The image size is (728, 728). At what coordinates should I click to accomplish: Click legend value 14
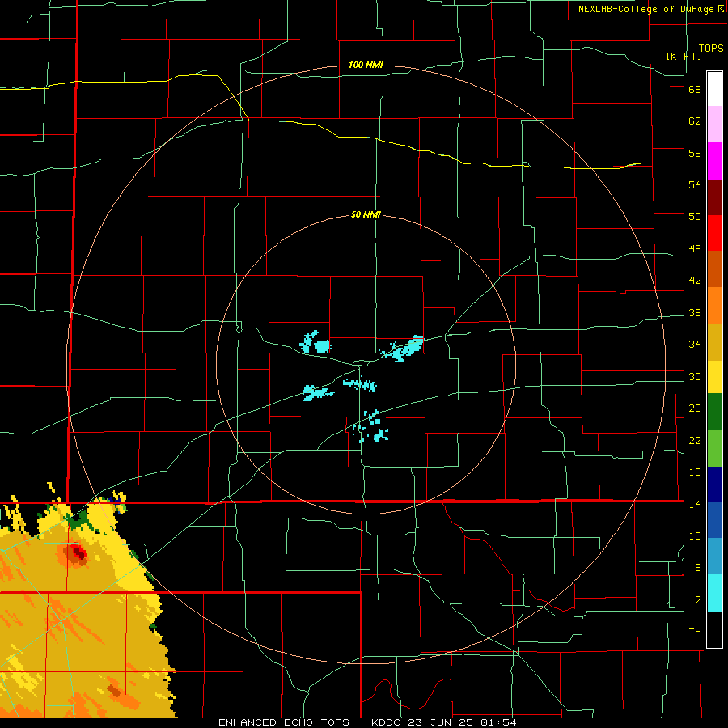pyautogui.click(x=695, y=504)
